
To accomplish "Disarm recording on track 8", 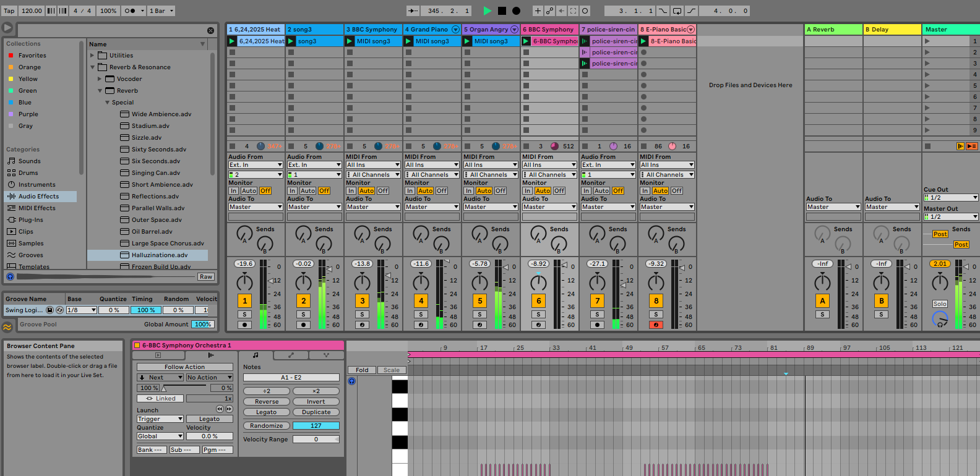I will [x=656, y=325].
